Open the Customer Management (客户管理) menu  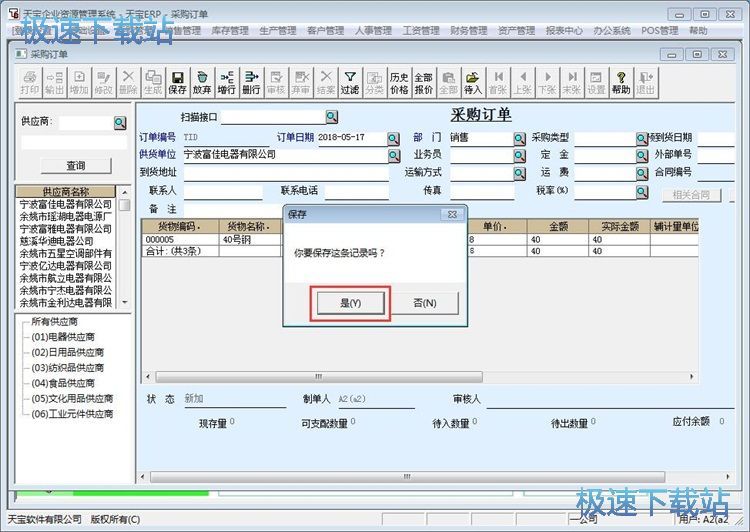pyautogui.click(x=325, y=31)
